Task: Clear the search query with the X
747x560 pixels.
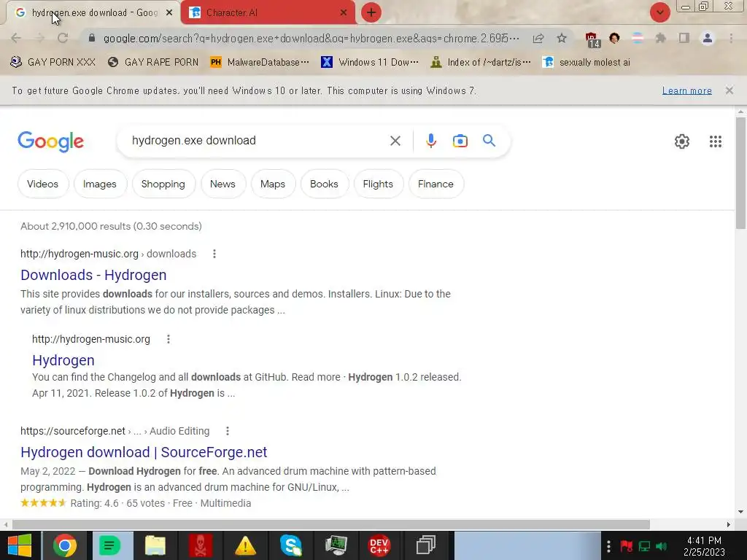Action: 395,141
